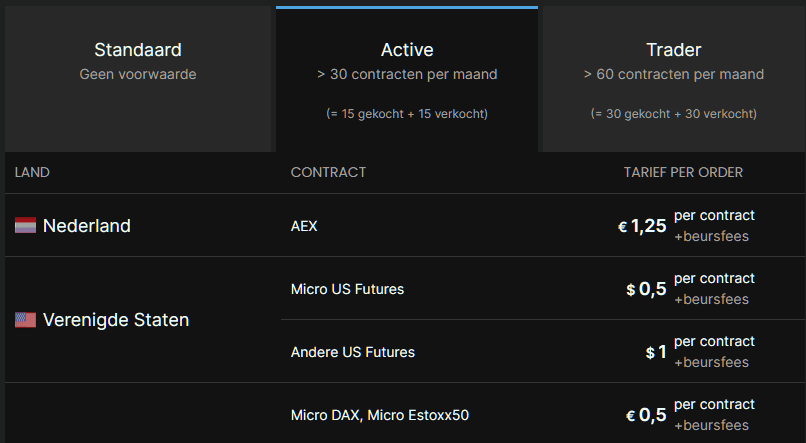Click the Andere US Futures contract

click(352, 352)
